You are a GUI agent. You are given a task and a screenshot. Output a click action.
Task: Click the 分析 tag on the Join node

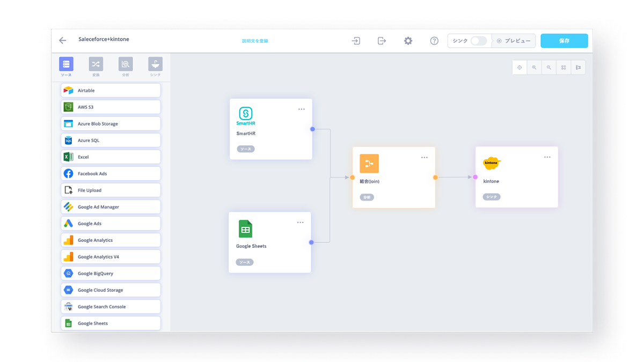coord(367,197)
